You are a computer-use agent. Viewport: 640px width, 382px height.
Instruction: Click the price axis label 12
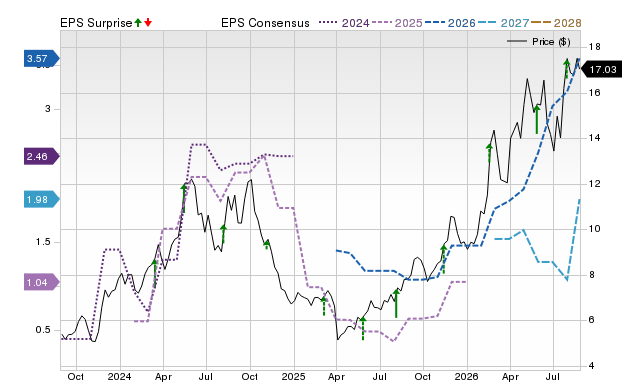point(595,184)
